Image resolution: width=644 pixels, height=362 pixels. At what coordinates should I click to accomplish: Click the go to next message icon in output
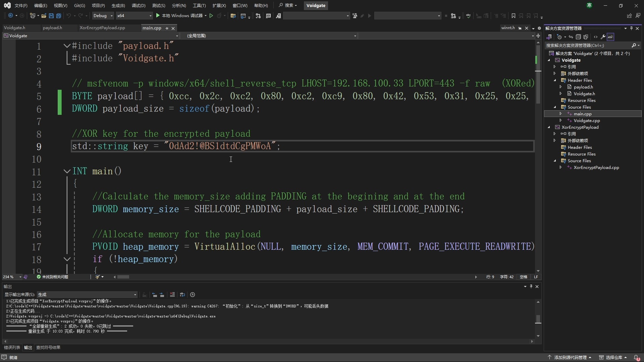tap(162, 295)
